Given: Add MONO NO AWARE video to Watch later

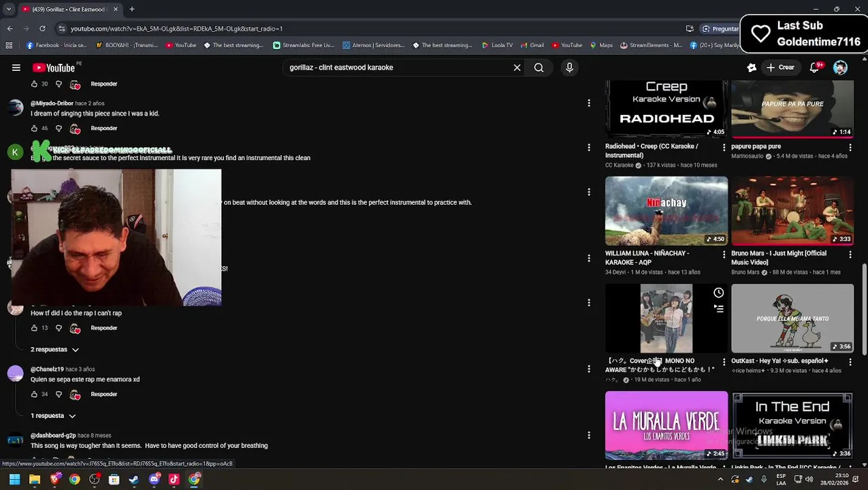Looking at the screenshot, I should click(718, 293).
